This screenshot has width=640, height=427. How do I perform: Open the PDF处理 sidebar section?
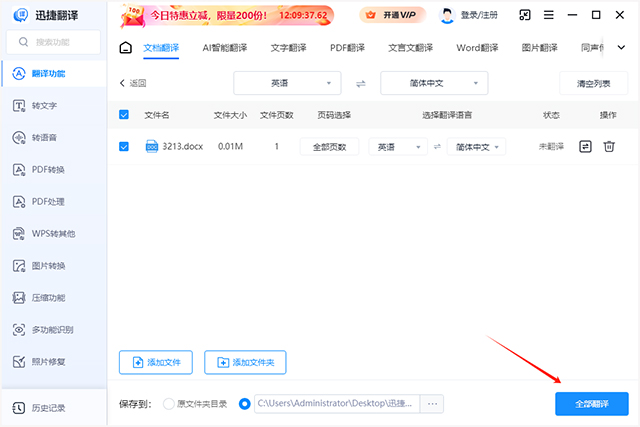(53, 202)
